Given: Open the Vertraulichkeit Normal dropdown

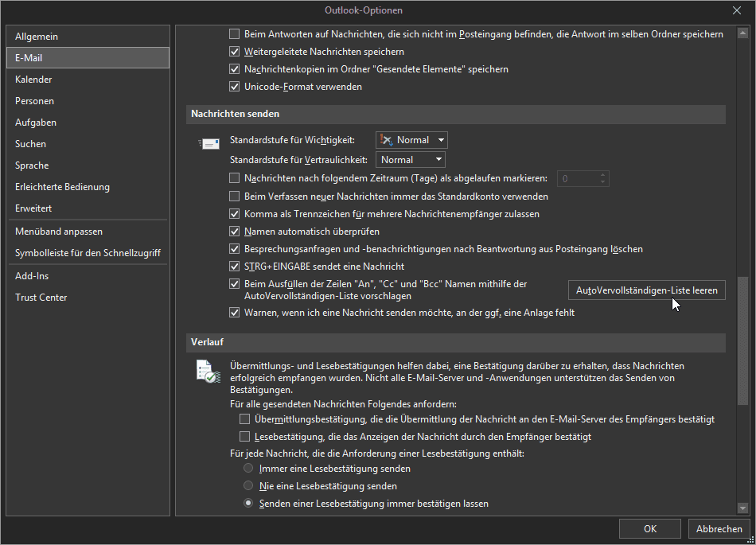Looking at the screenshot, I should coord(411,159).
